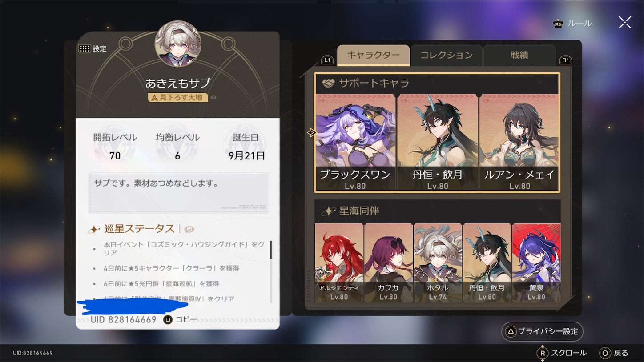Select the キャラクター tab
This screenshot has width=644, height=362.
pos(373,55)
